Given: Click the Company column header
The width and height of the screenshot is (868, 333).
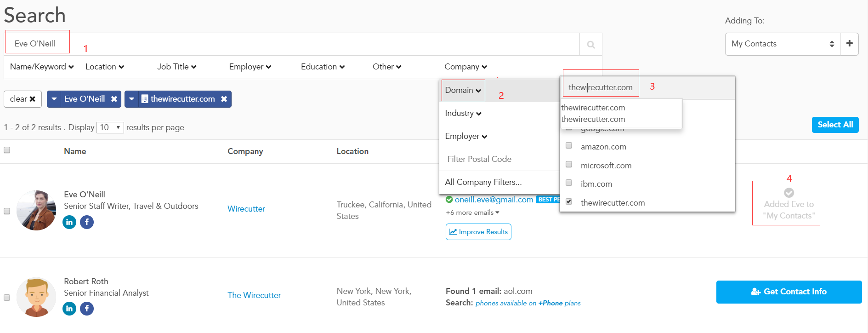Looking at the screenshot, I should 245,151.
